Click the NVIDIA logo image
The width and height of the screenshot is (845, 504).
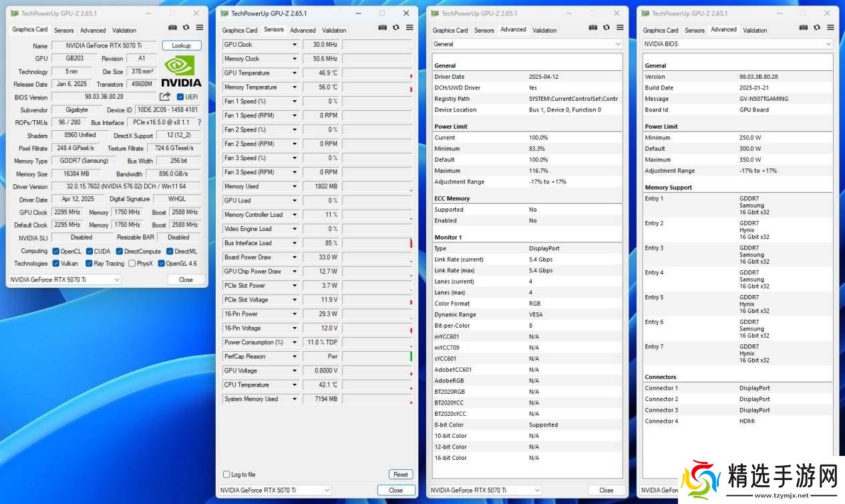click(x=181, y=71)
